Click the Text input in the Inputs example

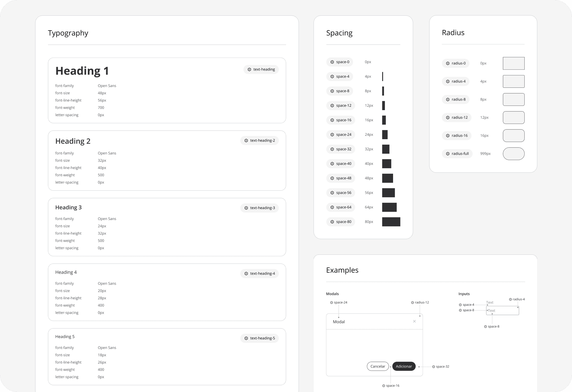pos(502,310)
